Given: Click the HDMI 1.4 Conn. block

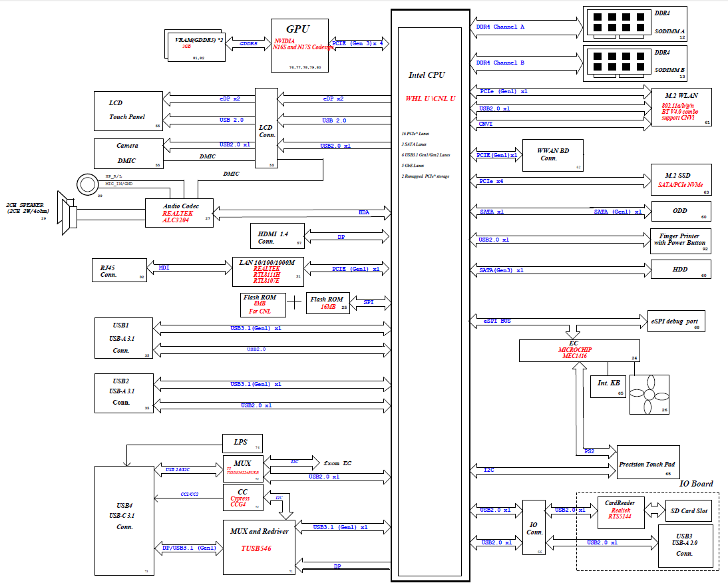Looking at the screenshot, I should tap(276, 236).
